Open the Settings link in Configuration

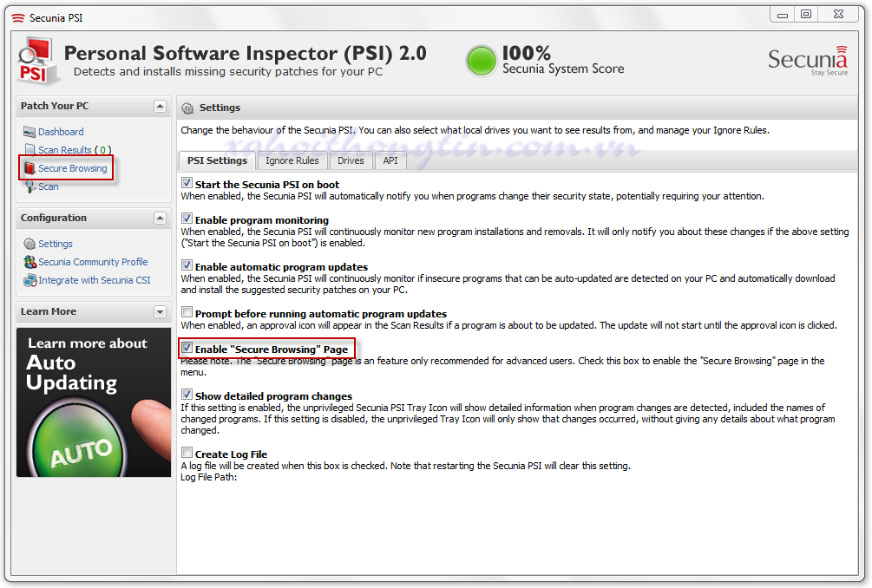[x=55, y=244]
